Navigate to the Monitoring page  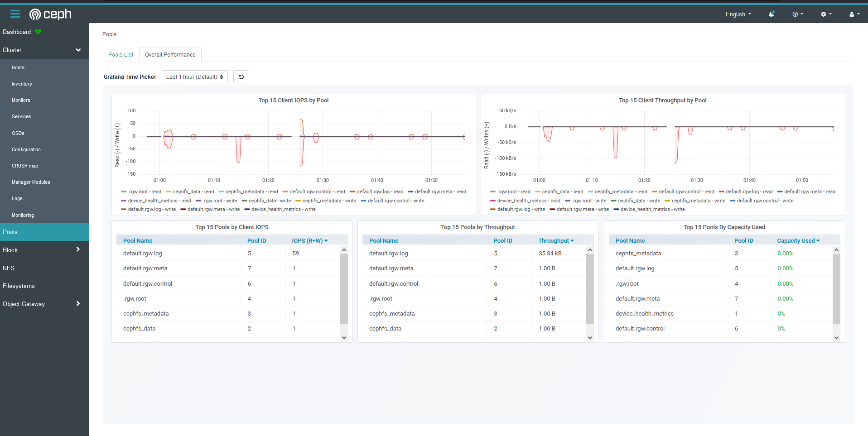23,215
